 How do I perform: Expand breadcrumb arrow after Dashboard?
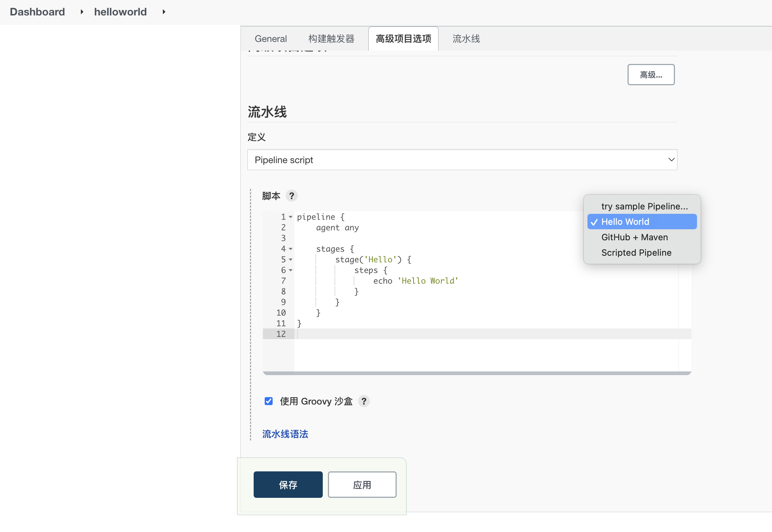[x=82, y=12]
